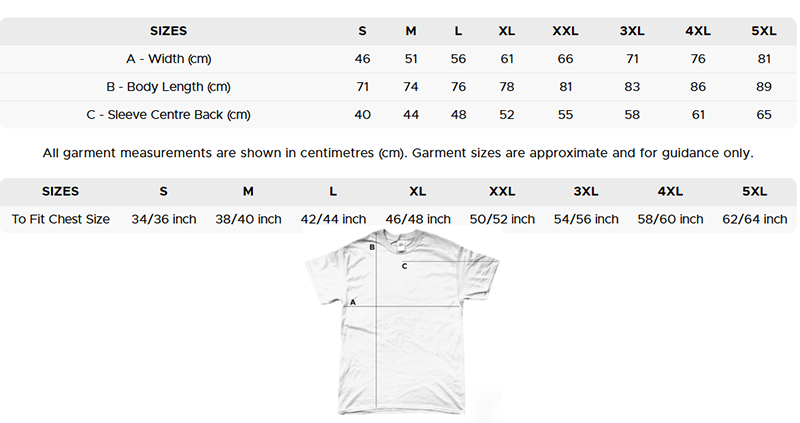
Task: Click the SIZES header in the garment measurements table
Action: coord(168,31)
